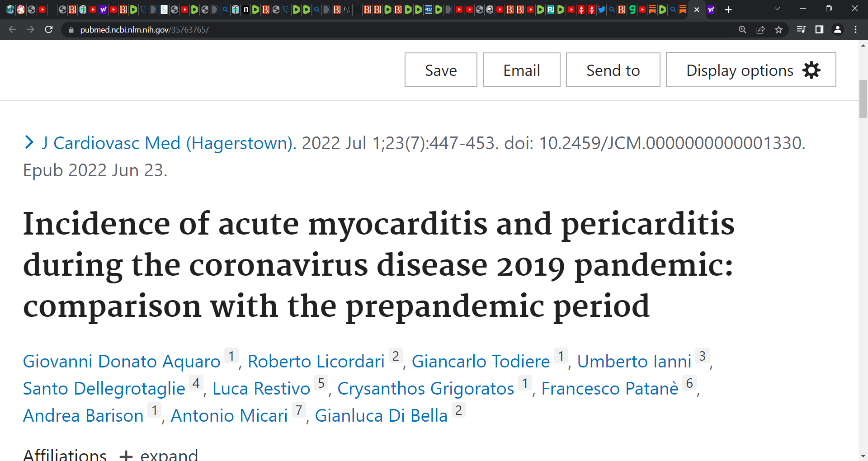The image size is (868, 461).
Task: Open Display options settings
Action: (751, 70)
